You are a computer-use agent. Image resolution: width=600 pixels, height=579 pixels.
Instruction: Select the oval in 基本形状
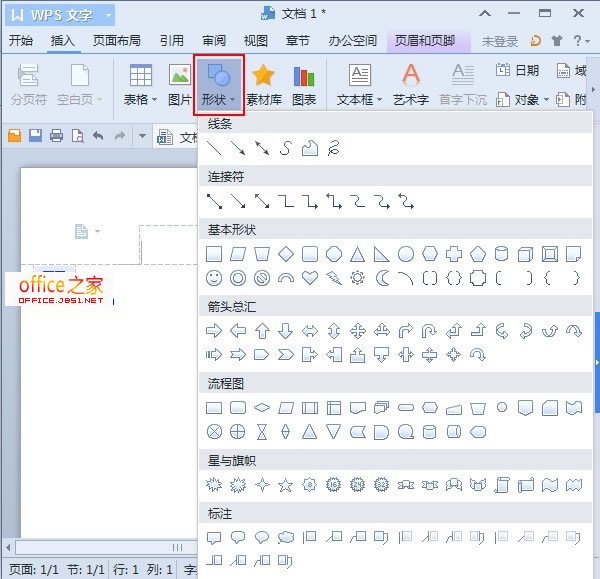pyautogui.click(x=406, y=254)
